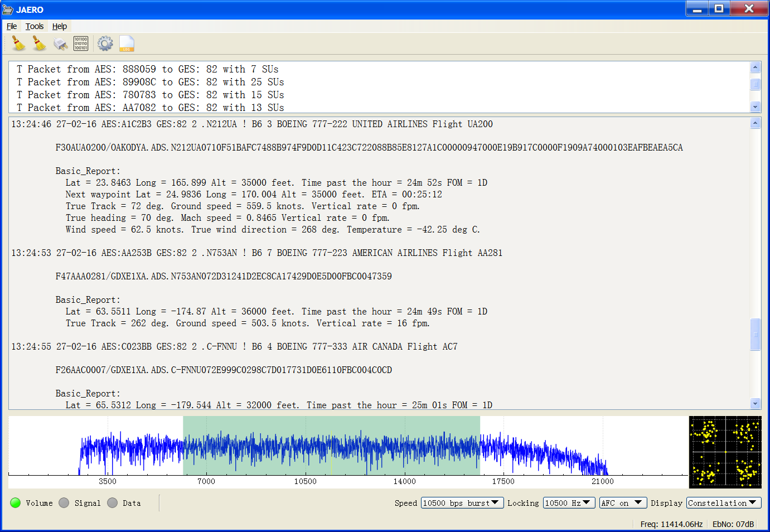This screenshot has width=770, height=532.
Task: Click the first broom clear icon
Action: coord(19,43)
